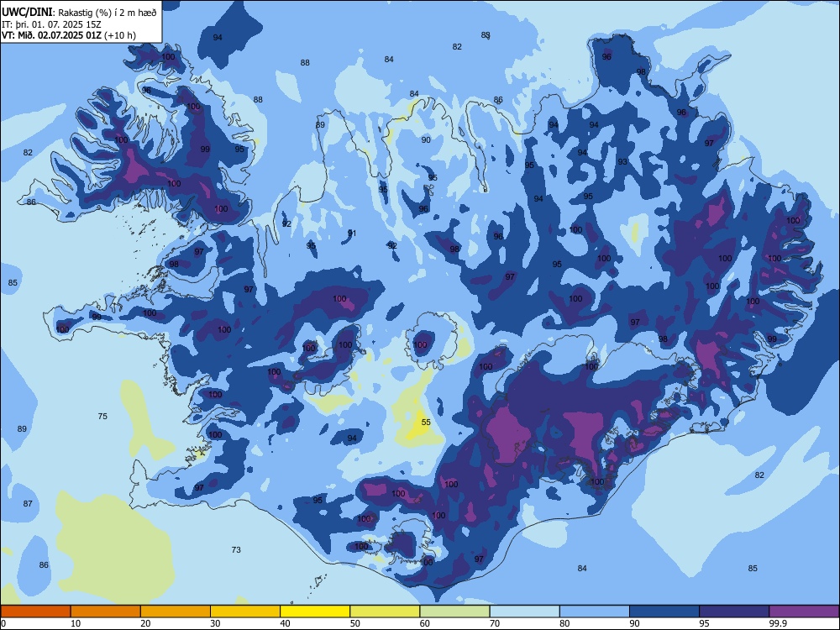Viewport: 840px width, 630px height.
Task: Click the 55 humidity value on the map
Action: 426,423
